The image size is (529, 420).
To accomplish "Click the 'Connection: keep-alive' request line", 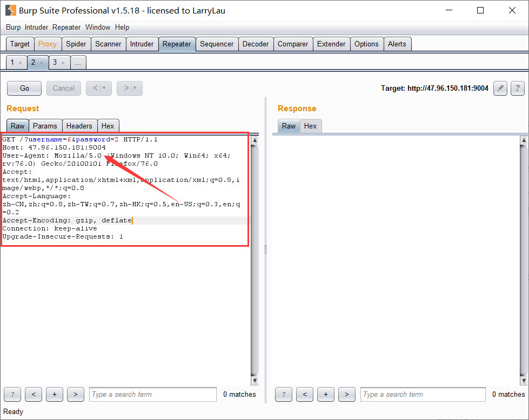I will 50,228.
